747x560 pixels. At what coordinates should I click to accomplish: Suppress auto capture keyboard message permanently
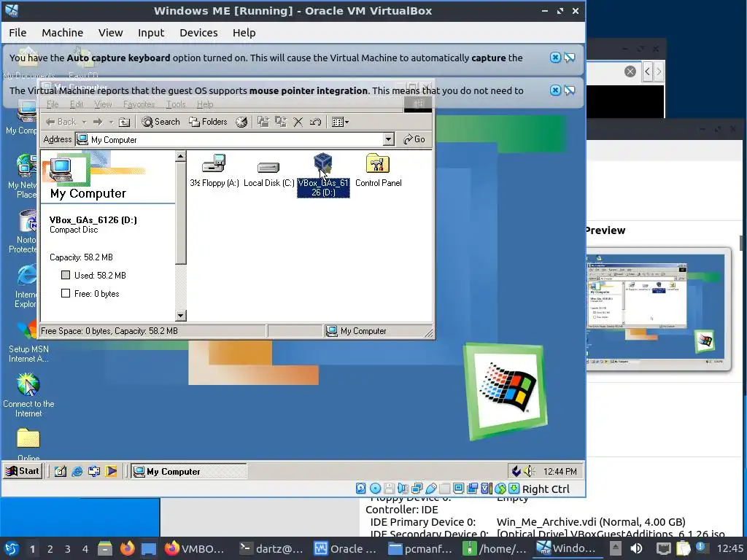(570, 58)
